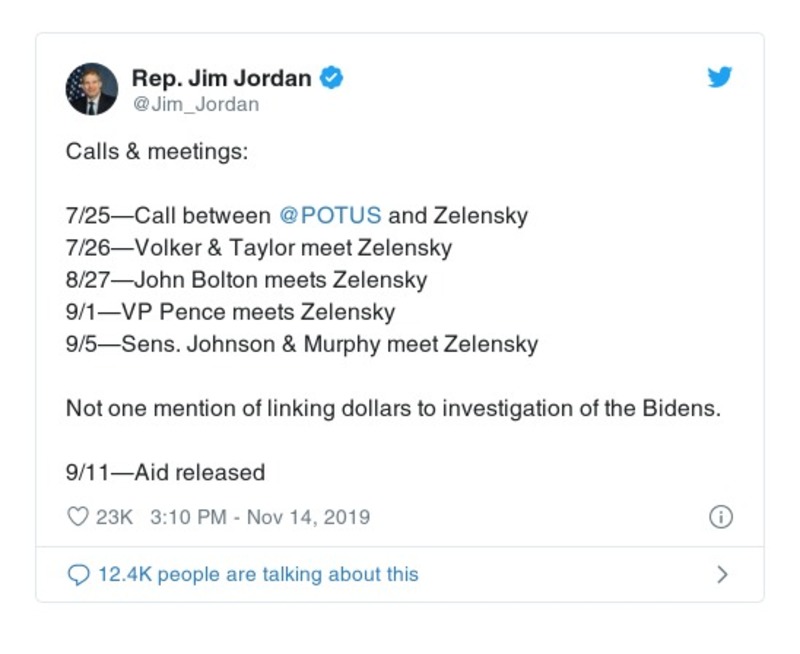
Task: Click the 'Not one mention of linking dollars' sentence
Action: [393, 408]
